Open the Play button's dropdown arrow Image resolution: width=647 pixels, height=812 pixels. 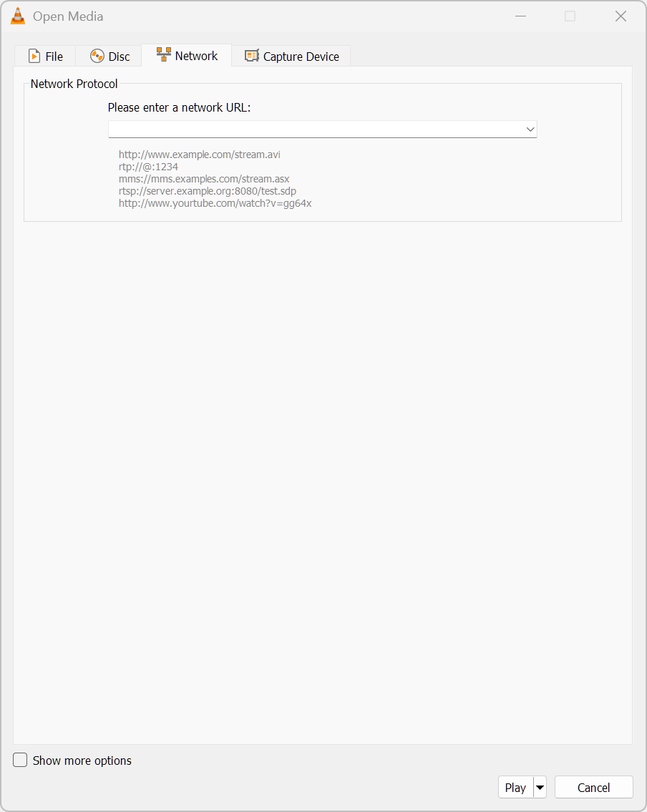(540, 787)
